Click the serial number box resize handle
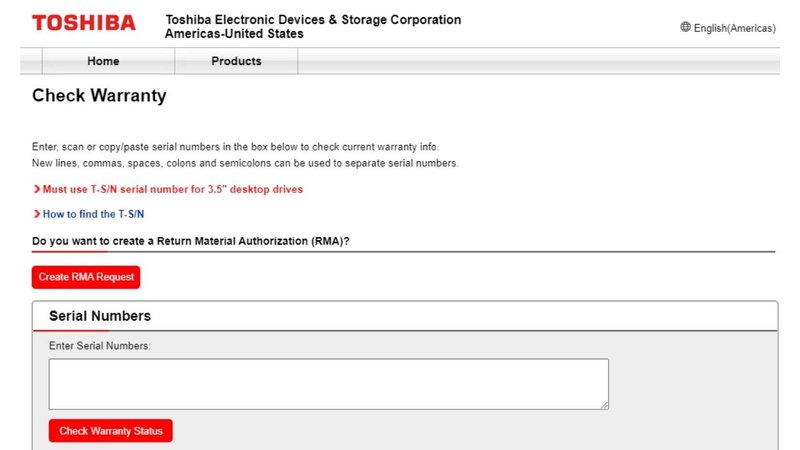 (605, 405)
